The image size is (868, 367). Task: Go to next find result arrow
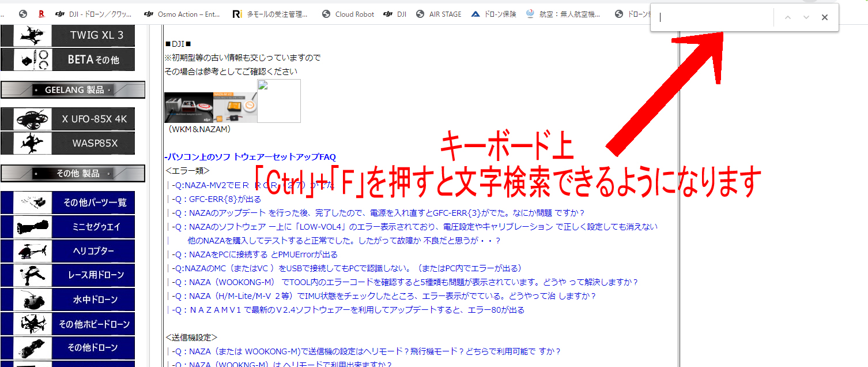(806, 17)
